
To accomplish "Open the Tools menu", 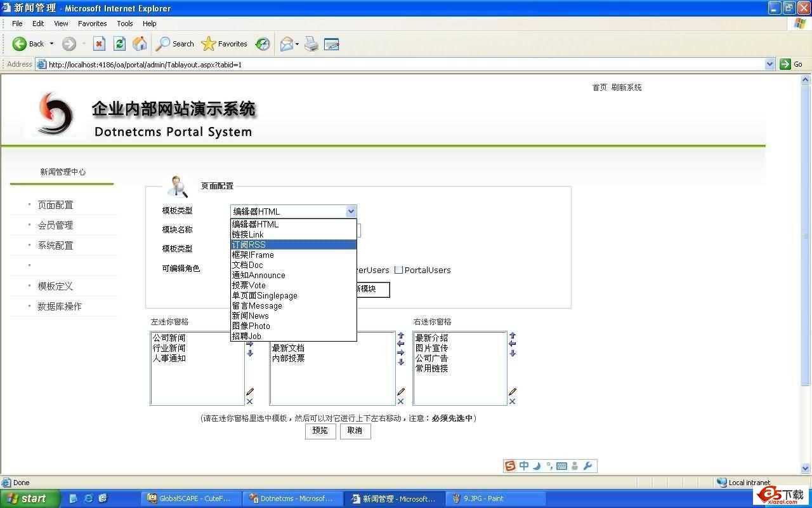I will click(x=125, y=23).
